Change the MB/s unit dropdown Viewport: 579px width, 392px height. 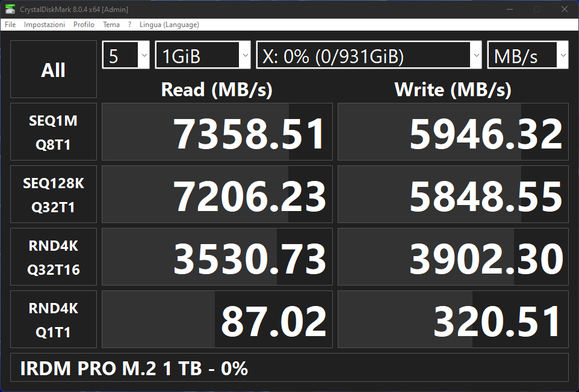click(x=527, y=56)
